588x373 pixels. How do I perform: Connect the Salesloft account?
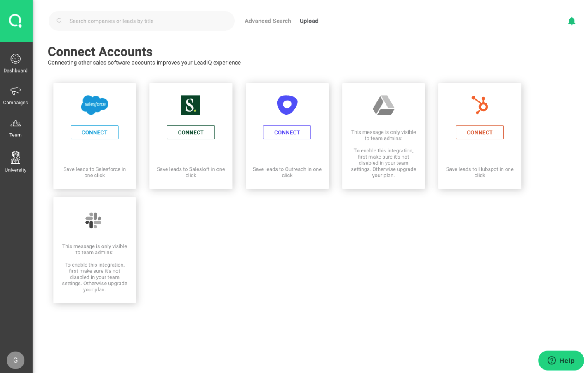click(x=191, y=132)
